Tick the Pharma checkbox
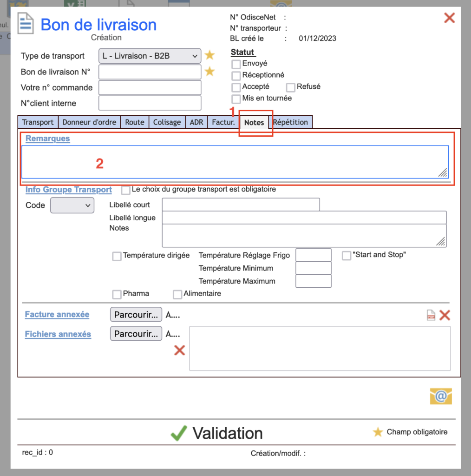471x476 pixels. pyautogui.click(x=117, y=294)
